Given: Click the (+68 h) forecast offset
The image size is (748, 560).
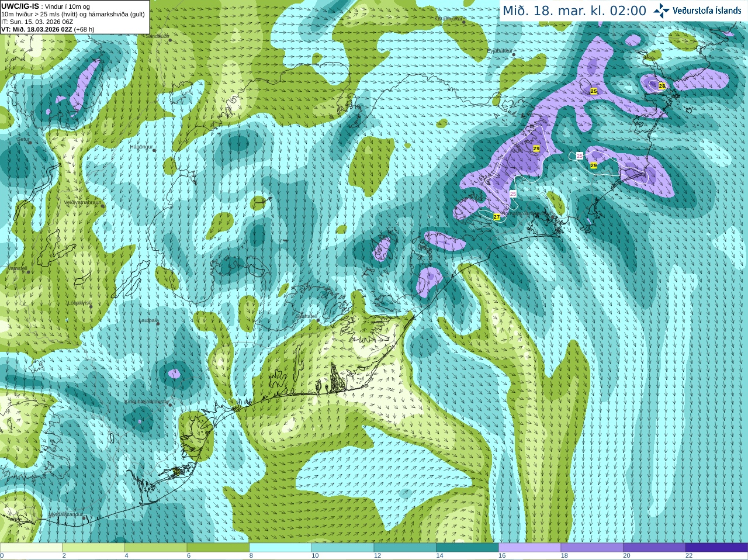Looking at the screenshot, I should tap(84, 29).
